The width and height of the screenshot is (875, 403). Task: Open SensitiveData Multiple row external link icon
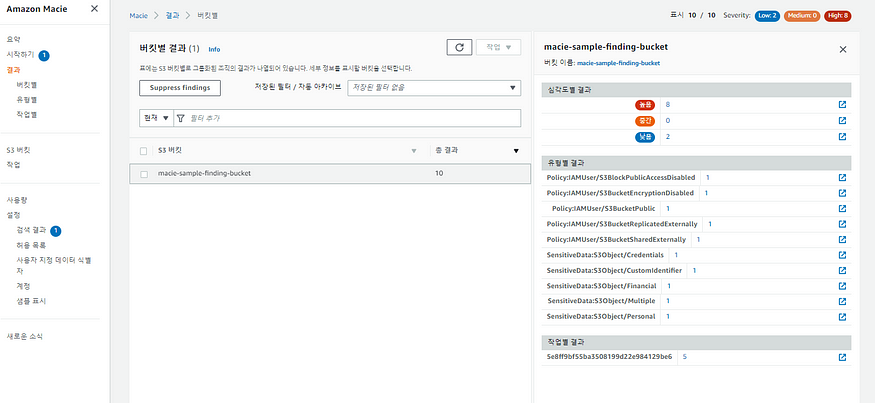point(842,301)
